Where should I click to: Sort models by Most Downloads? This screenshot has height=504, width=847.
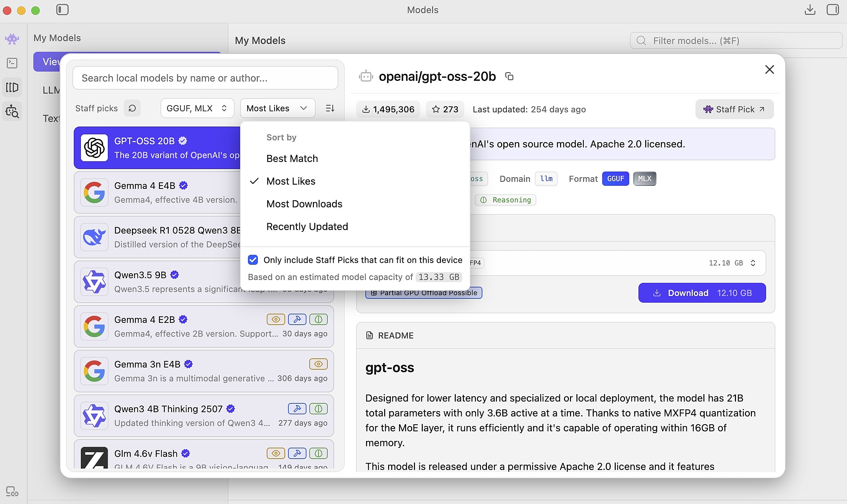pos(304,204)
